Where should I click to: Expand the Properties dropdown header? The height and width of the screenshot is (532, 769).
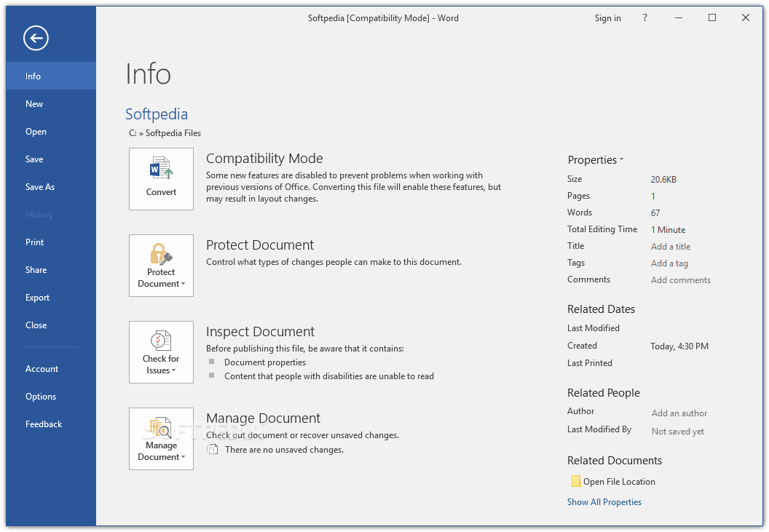coord(596,160)
